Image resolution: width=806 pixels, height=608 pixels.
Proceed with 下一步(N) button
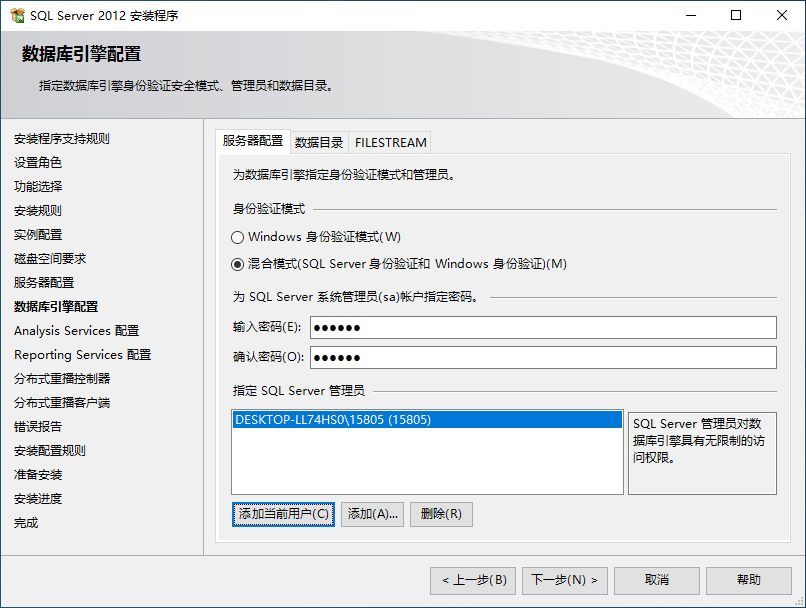click(565, 580)
